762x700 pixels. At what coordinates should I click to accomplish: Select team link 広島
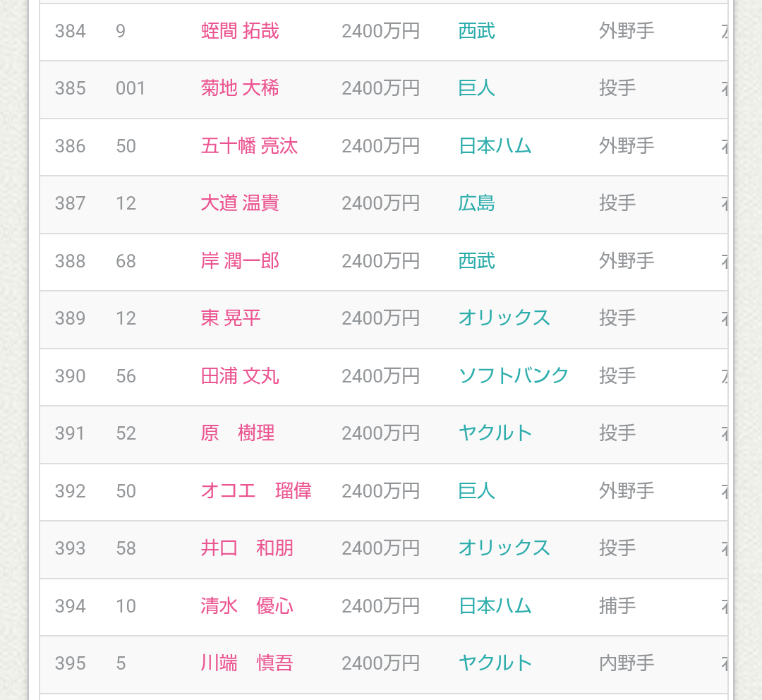pyautogui.click(x=477, y=203)
